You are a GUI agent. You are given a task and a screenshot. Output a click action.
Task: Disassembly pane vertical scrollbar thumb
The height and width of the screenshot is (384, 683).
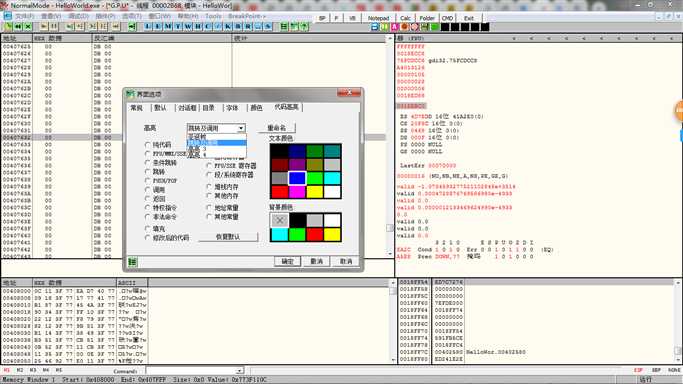coord(390,228)
